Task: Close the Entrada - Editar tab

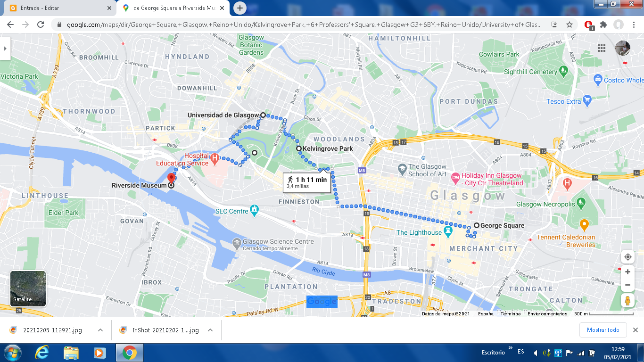Action: pyautogui.click(x=109, y=8)
